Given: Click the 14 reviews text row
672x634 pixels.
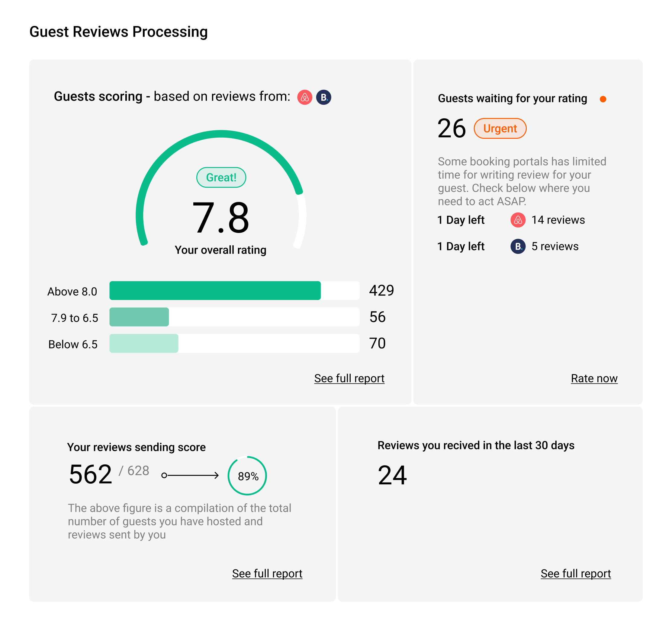Looking at the screenshot, I should 558,220.
